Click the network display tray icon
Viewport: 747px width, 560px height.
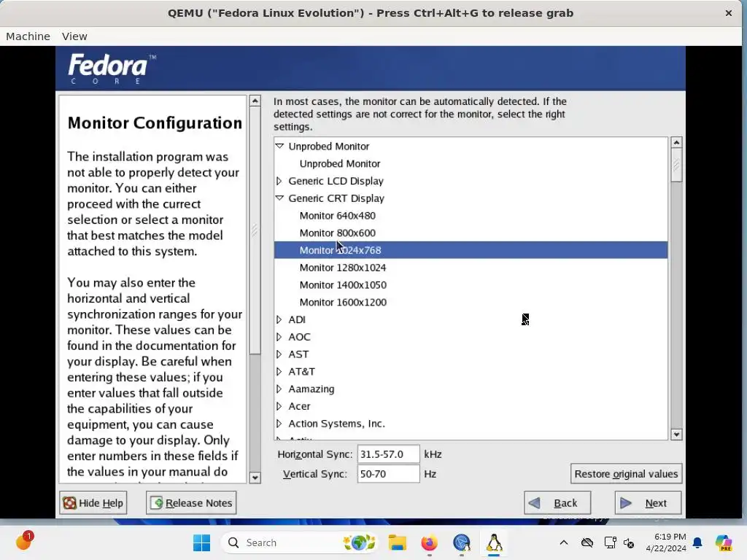pyautogui.click(x=610, y=542)
